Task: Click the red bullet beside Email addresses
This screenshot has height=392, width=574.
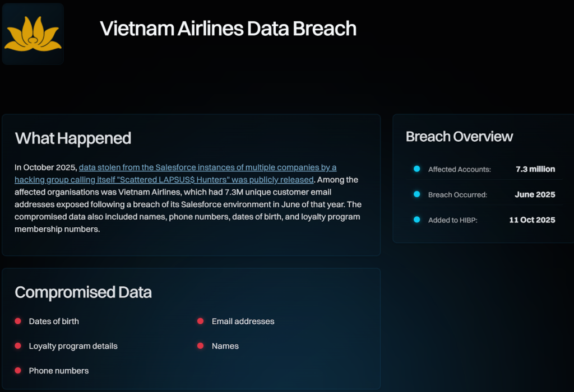Action: 200,321
